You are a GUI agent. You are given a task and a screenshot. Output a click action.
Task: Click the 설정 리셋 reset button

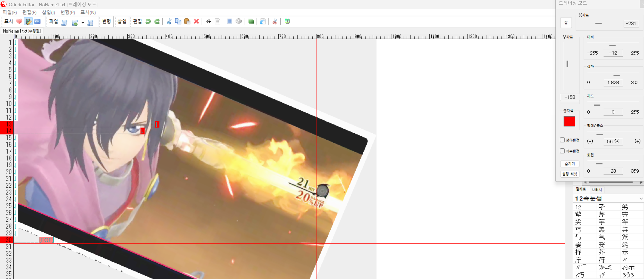(x=570, y=174)
